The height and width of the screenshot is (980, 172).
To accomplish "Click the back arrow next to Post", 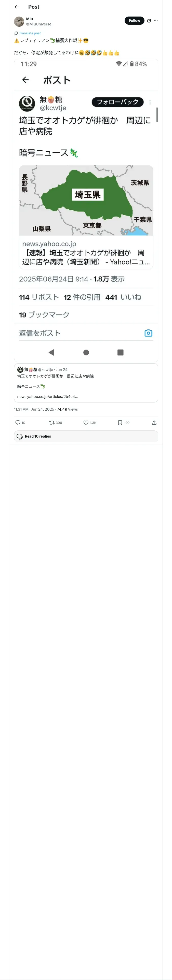I will coord(16,7).
